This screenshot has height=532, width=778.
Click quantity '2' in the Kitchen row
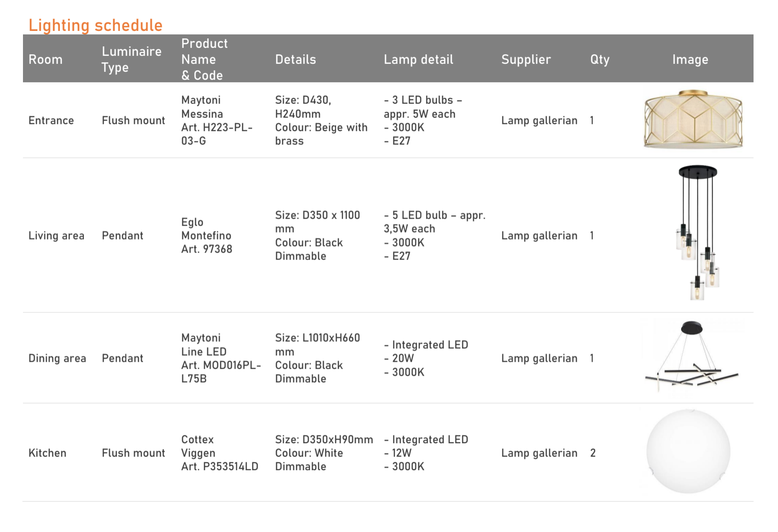click(x=593, y=453)
